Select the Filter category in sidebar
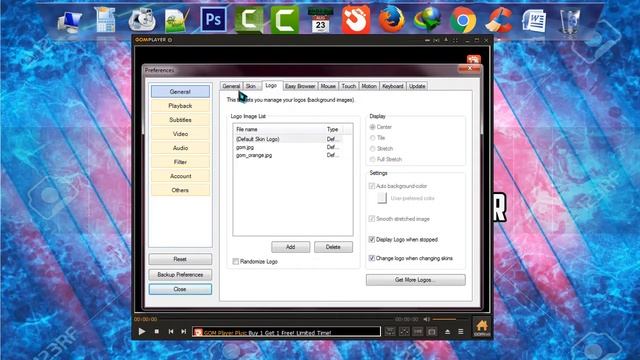The image size is (640, 360). 180,162
